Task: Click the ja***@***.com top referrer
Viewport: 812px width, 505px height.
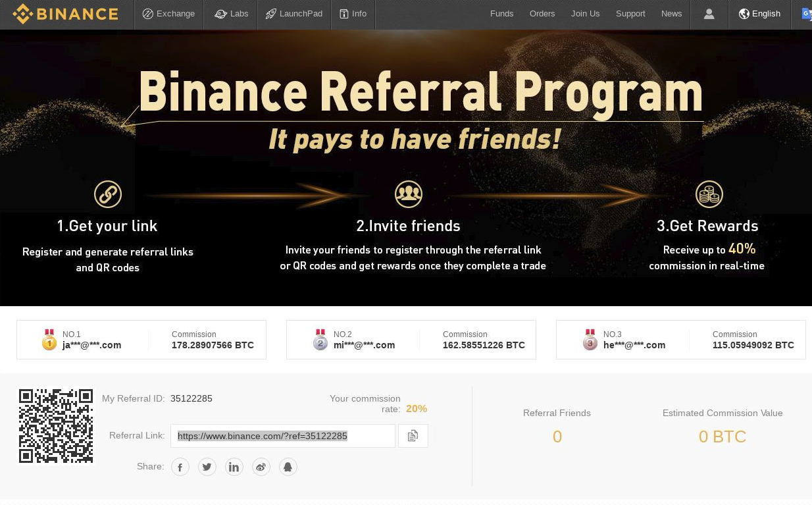Action: (91, 345)
